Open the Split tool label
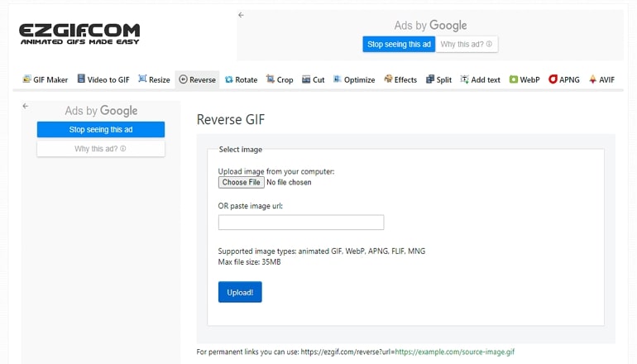This screenshot has width=637, height=364. click(444, 80)
